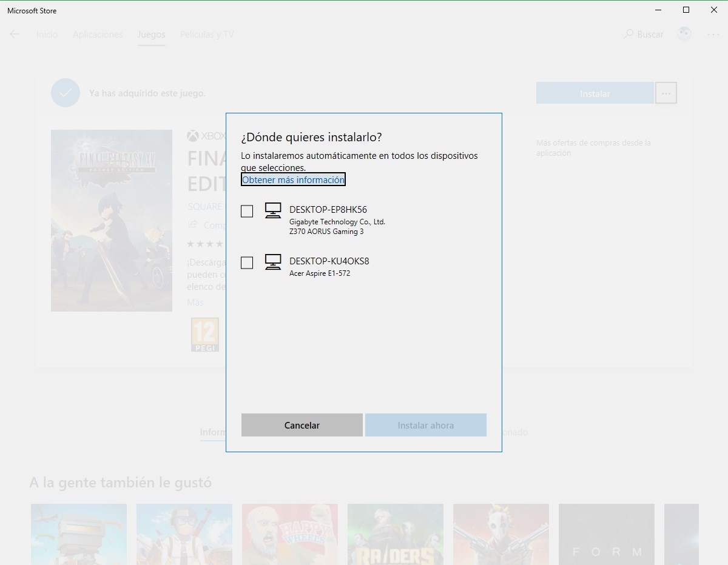Select the DESKTOP-KU4OKS8 device name
This screenshot has width=728, height=565.
coord(329,261)
